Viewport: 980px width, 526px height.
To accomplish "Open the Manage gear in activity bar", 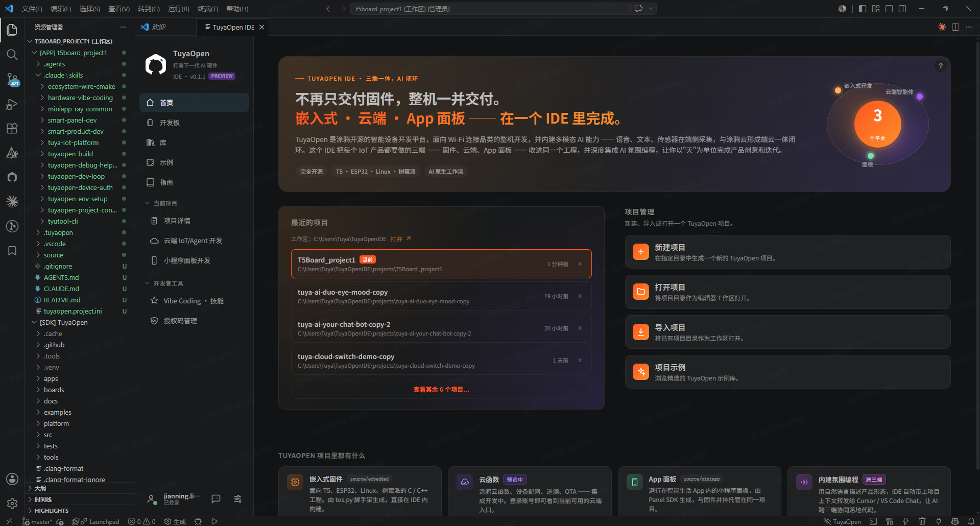I will click(x=12, y=504).
